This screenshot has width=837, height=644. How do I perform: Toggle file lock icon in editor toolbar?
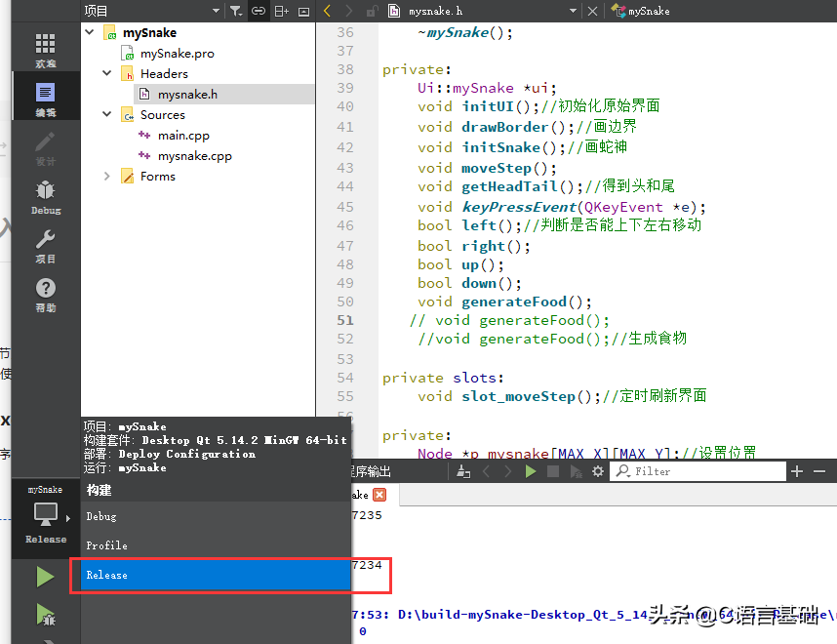[372, 11]
